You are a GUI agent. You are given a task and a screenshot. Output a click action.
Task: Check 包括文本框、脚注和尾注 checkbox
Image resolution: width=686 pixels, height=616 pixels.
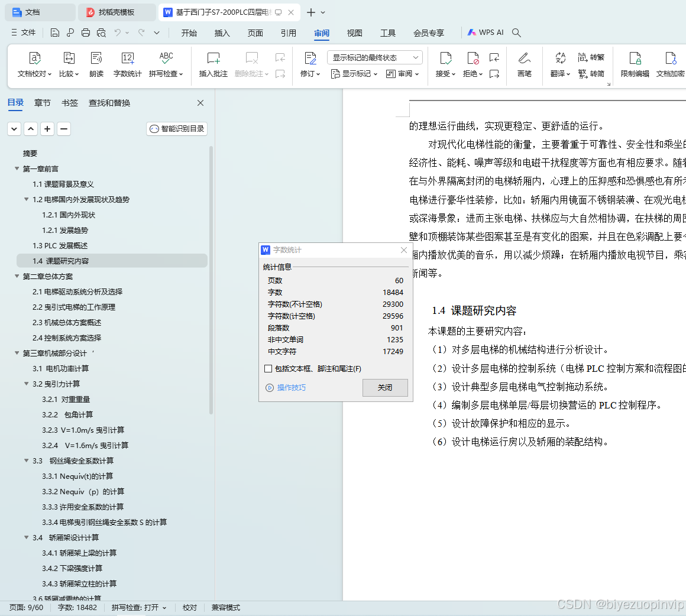tap(268, 369)
